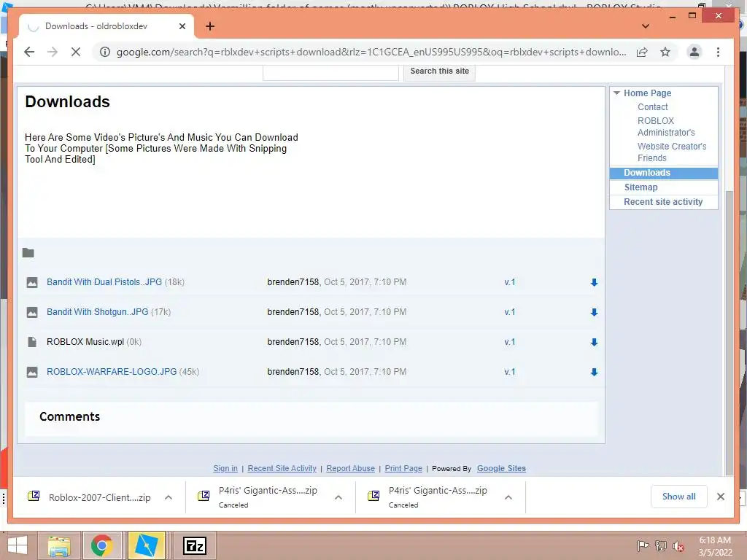Open version v.1 of ROBLOX-WARFARE-LOGO
Viewport: 747px width, 560px height.
[510, 372]
